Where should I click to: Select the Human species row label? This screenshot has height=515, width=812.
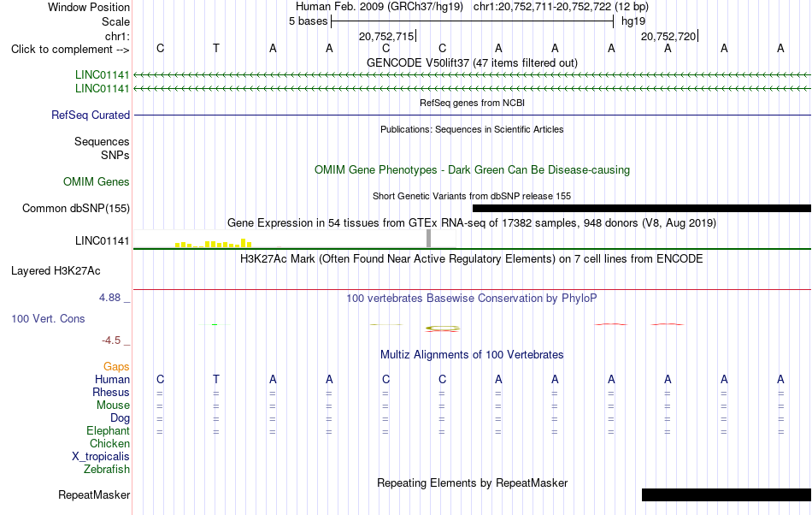tap(112, 379)
